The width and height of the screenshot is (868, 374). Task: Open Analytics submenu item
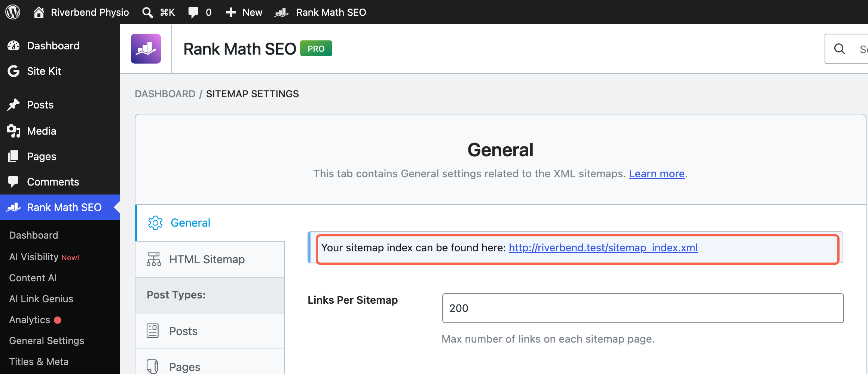click(x=30, y=320)
